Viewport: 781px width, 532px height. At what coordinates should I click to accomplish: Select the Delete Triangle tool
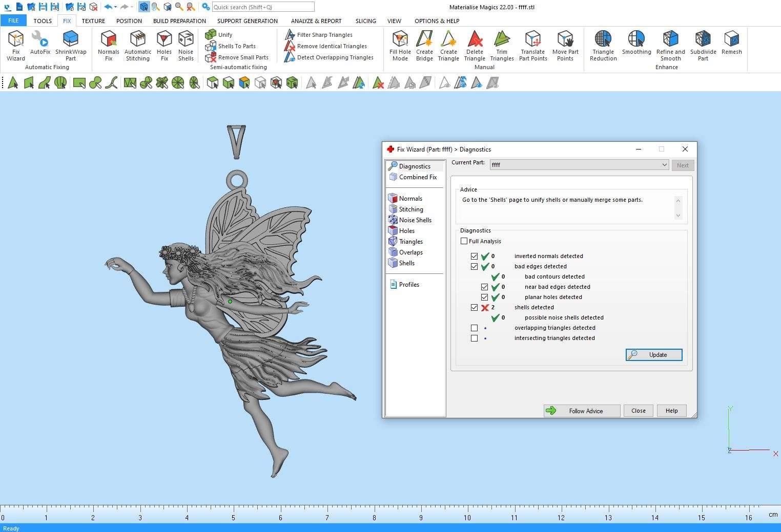475,45
